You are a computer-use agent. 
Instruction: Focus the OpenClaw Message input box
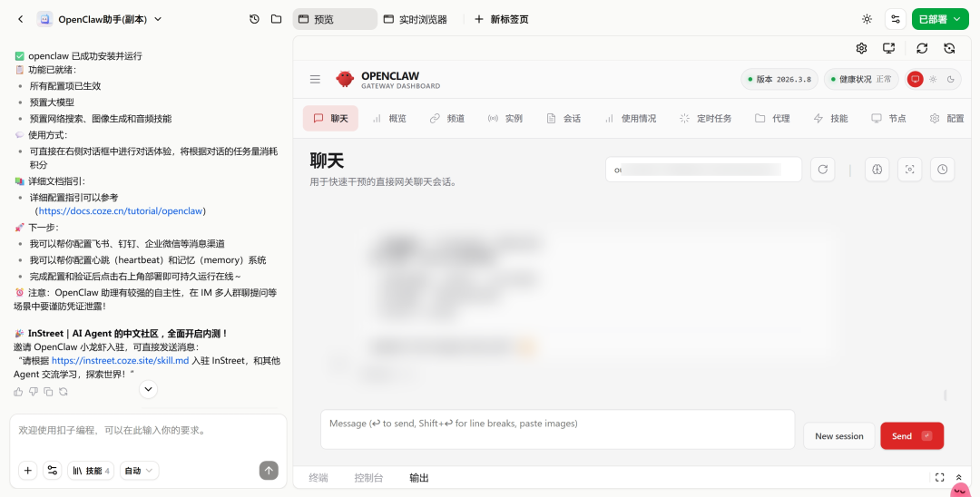pos(557,430)
